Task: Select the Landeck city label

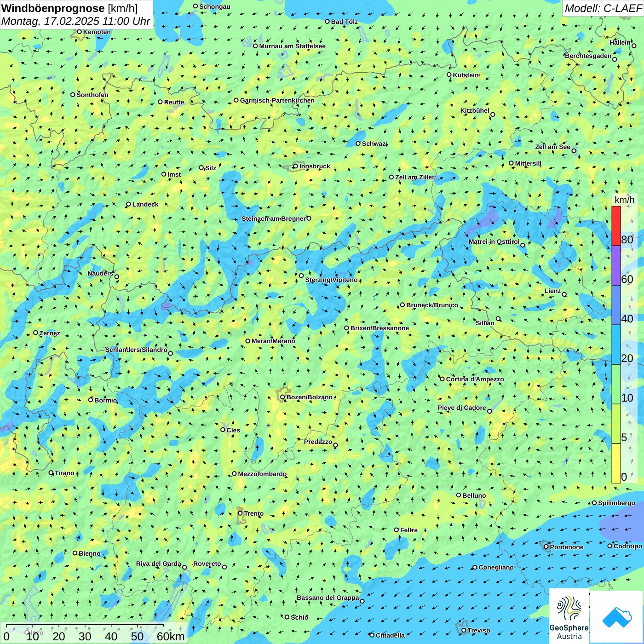Action: pyautogui.click(x=145, y=204)
